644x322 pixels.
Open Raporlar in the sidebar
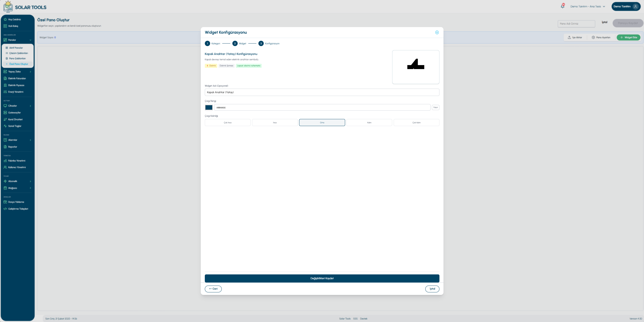13,147
